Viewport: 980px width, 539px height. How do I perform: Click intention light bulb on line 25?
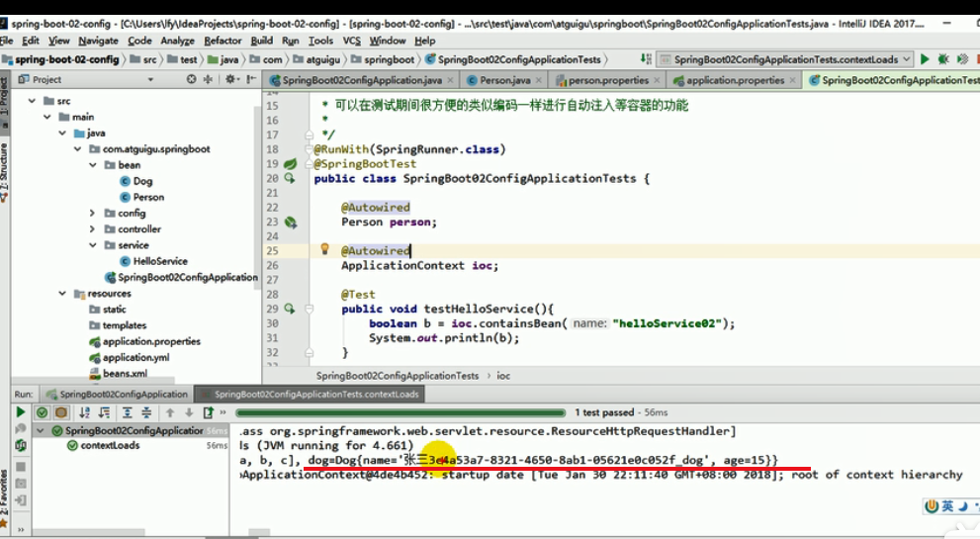(324, 249)
